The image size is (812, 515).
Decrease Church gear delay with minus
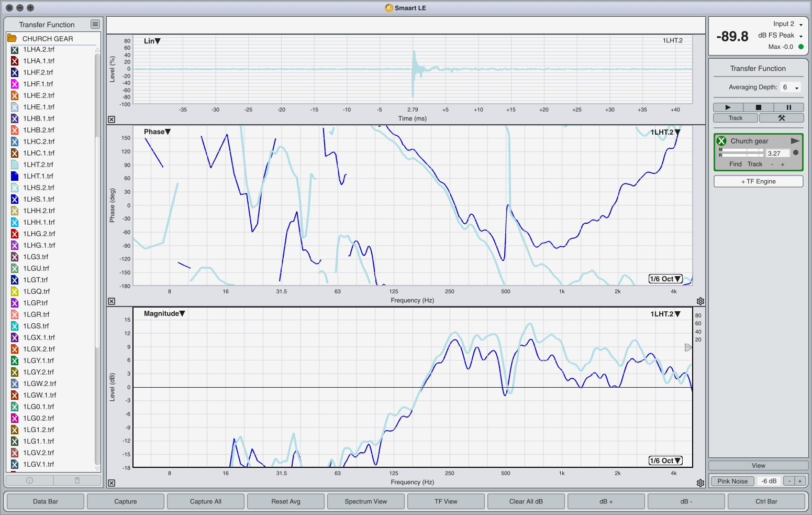click(x=772, y=164)
